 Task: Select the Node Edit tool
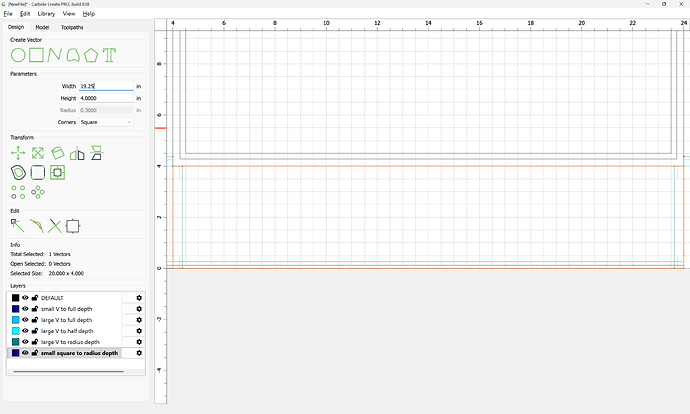18,226
